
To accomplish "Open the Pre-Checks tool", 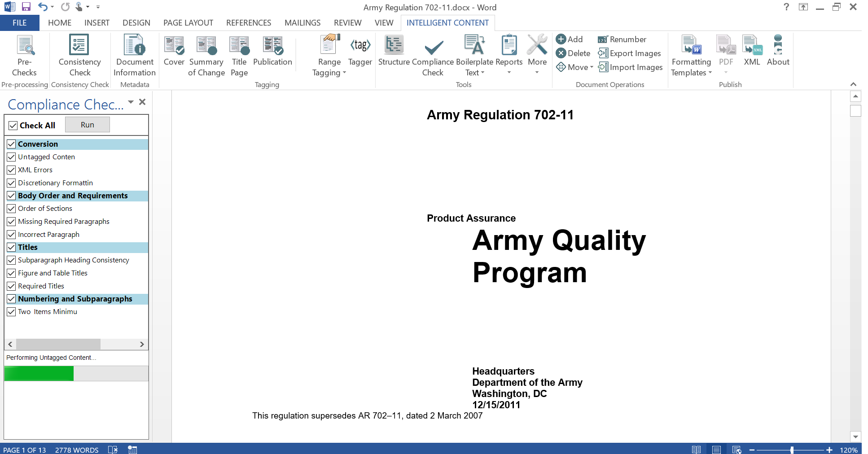I will (25, 55).
